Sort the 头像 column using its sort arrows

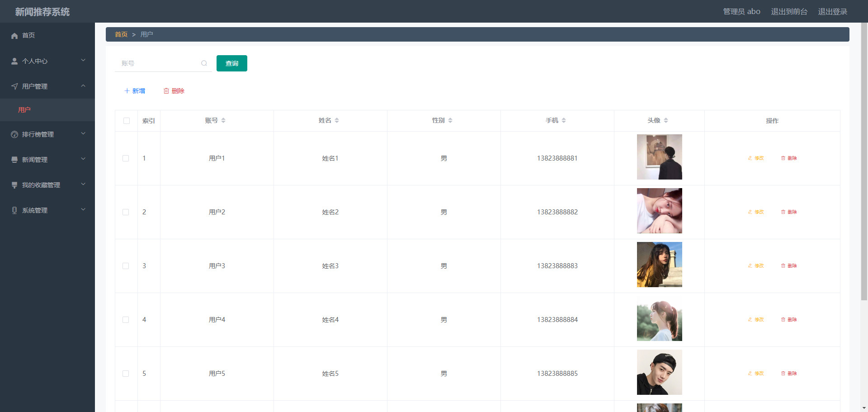click(x=666, y=120)
